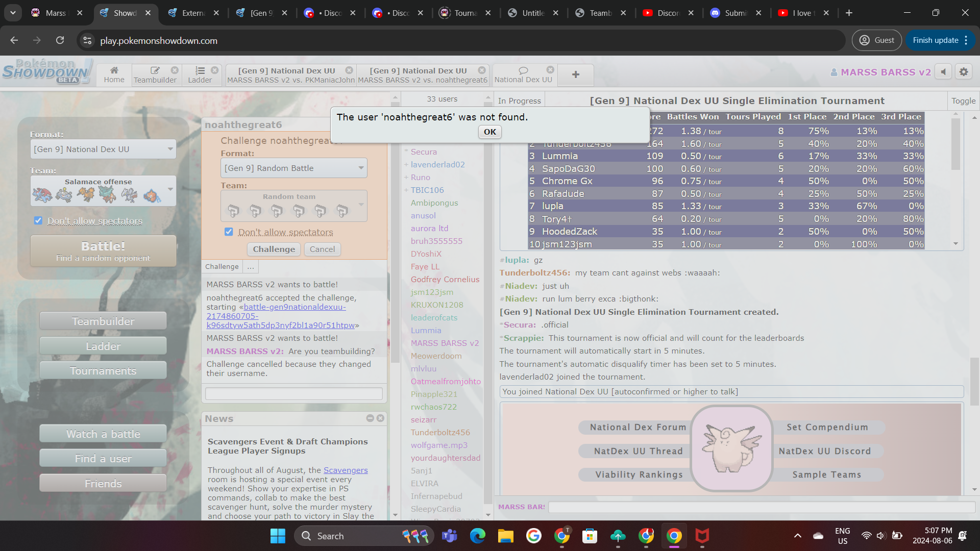Image resolution: width=980 pixels, height=551 pixels.
Task: Toggle challenge Don't allow spectators checkbox
Action: (x=229, y=232)
